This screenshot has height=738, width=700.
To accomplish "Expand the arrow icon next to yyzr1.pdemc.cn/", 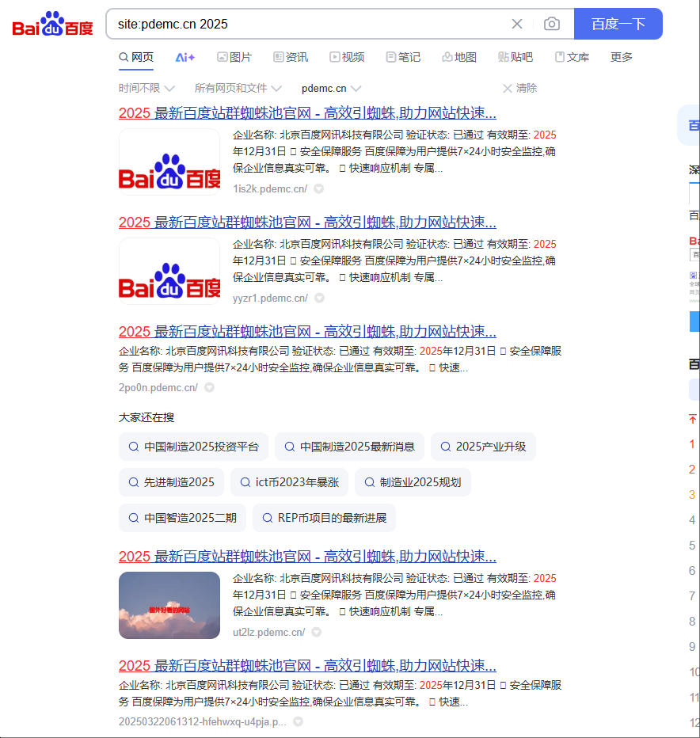I will [x=319, y=298].
